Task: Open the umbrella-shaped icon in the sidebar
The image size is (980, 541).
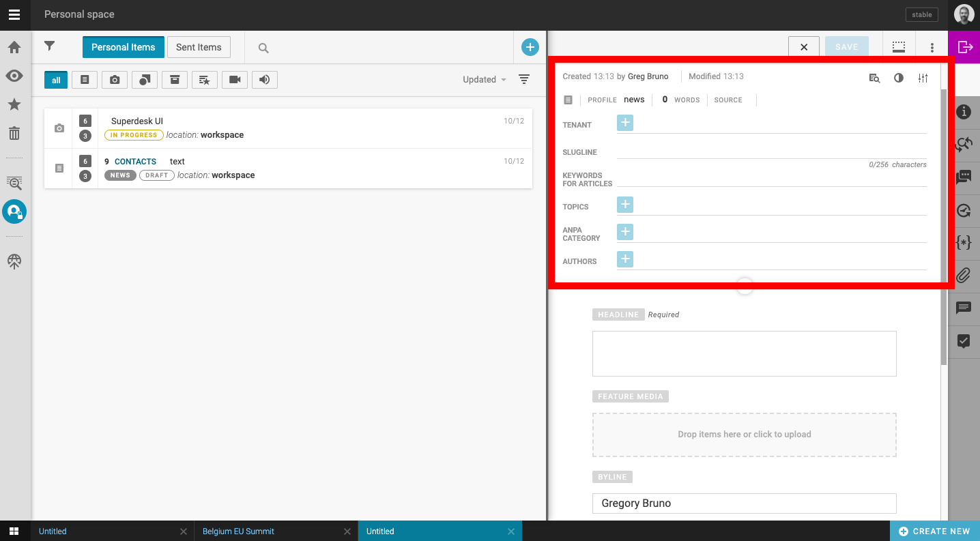Action: 14,261
